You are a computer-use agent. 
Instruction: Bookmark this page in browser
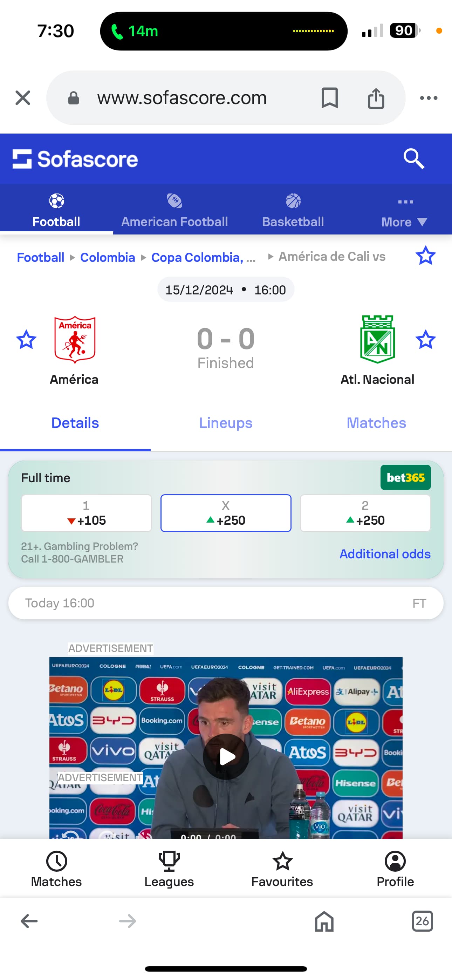click(x=329, y=98)
